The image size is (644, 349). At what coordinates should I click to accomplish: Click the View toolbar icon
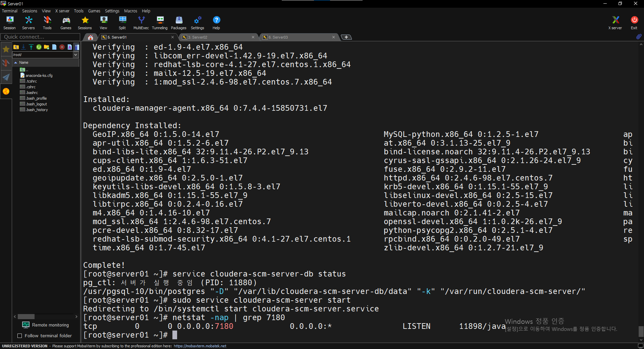tap(104, 23)
